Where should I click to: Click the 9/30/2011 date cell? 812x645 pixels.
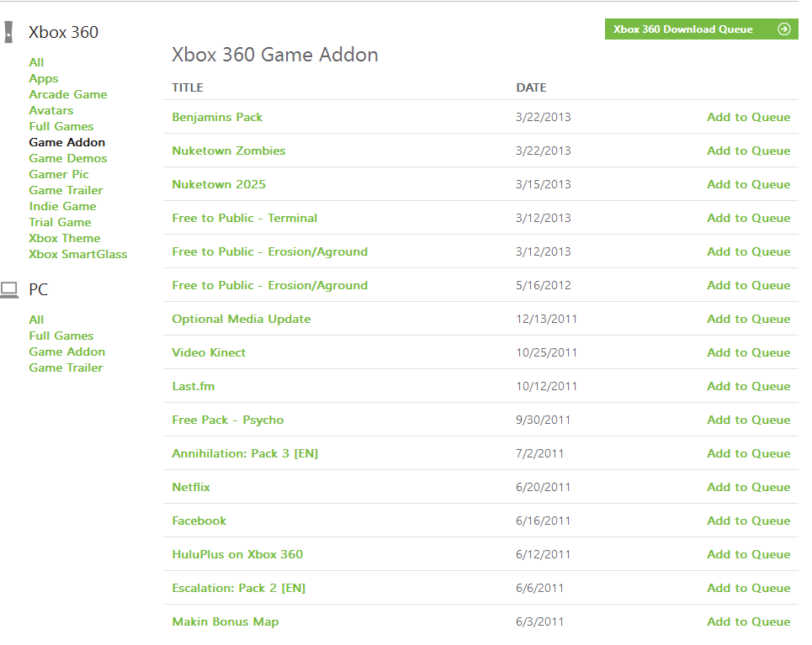coord(543,420)
